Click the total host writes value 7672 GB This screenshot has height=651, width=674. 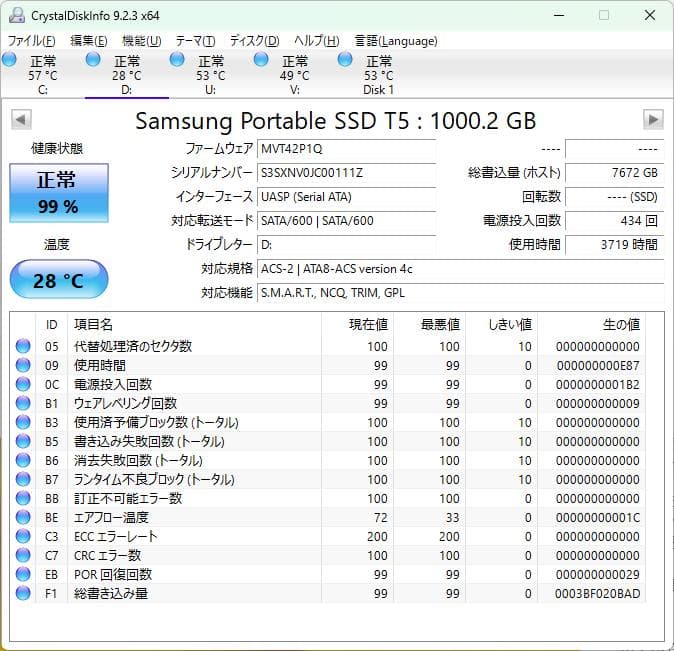[x=615, y=173]
